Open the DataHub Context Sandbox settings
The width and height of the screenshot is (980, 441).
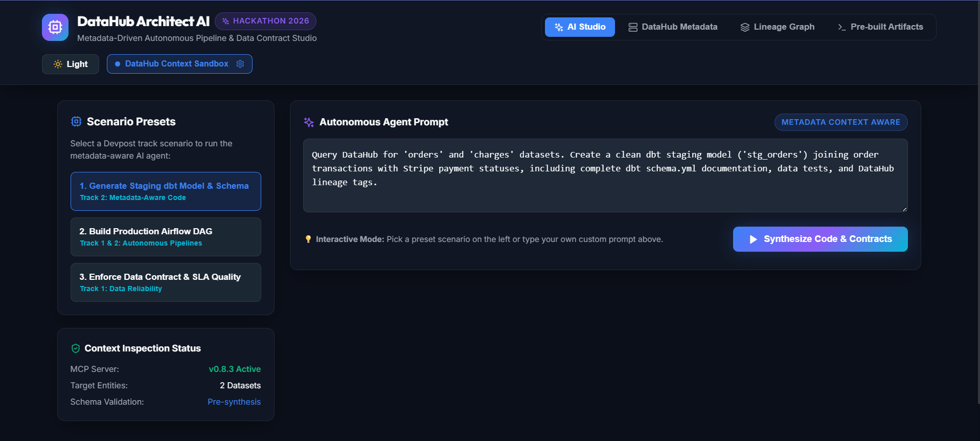coord(179,64)
